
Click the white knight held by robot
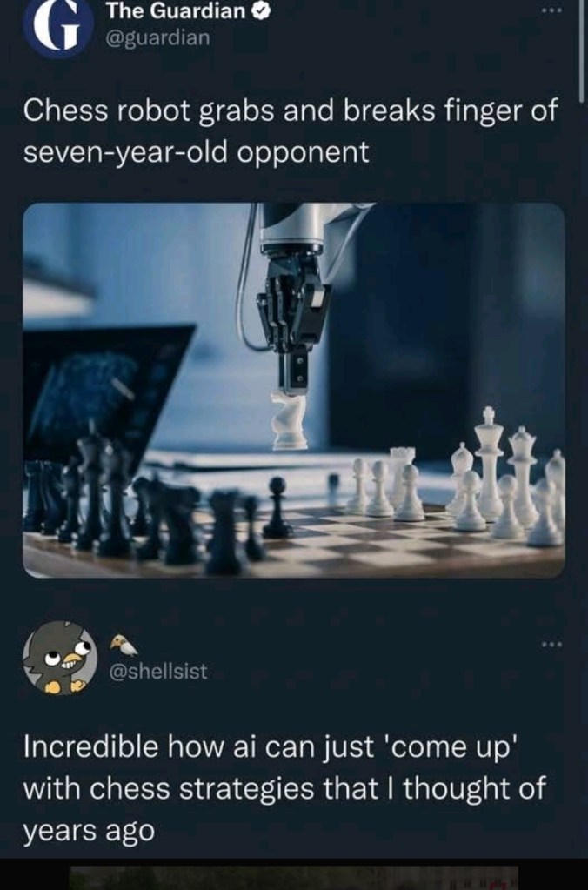tap(289, 420)
